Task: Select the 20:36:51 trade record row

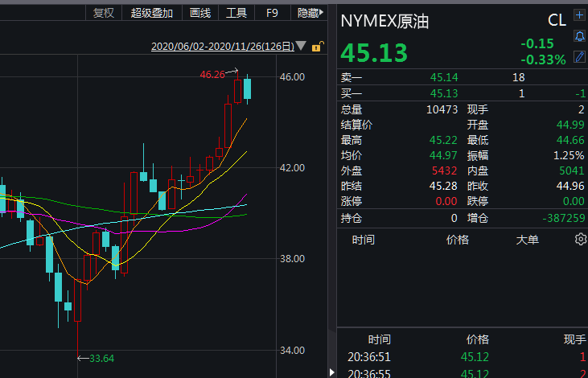Action: coord(463,356)
